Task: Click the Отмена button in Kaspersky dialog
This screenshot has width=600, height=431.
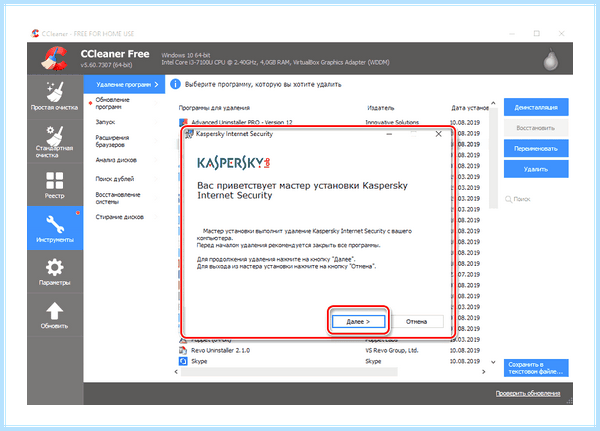Action: (x=416, y=322)
